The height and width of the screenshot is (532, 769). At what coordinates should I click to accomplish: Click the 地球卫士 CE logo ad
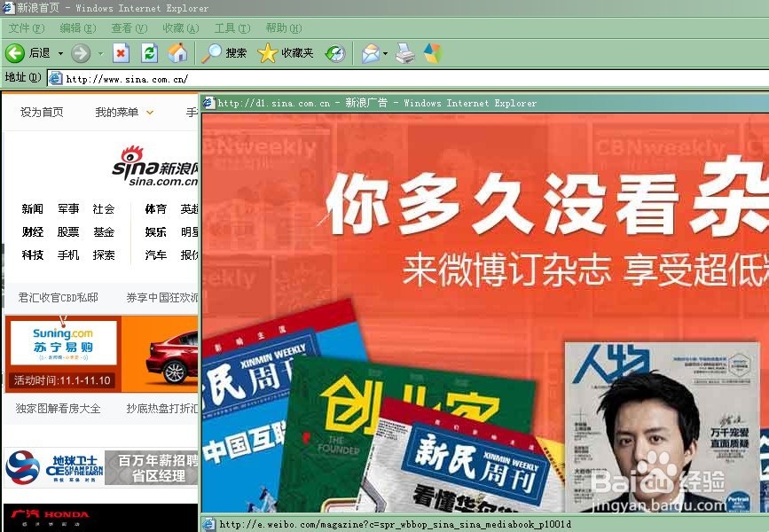point(54,468)
